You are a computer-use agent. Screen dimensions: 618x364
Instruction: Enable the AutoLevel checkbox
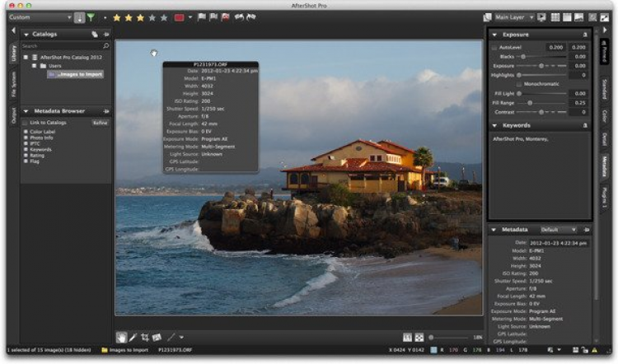pos(494,47)
